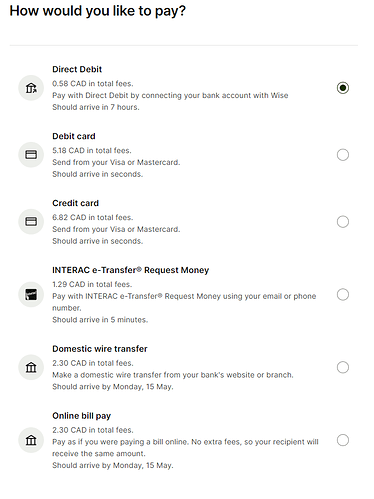Click the INTERAC e-Transfer logo icon
This screenshot has height=499, width=374.
(31, 294)
